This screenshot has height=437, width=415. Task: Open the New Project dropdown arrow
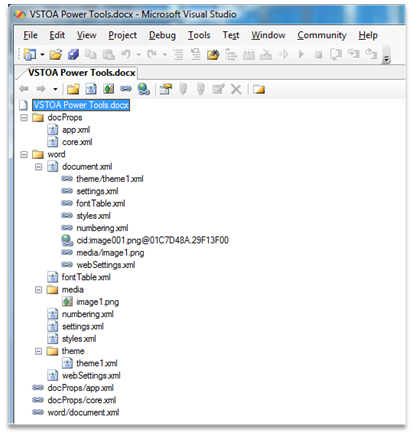pos(42,54)
